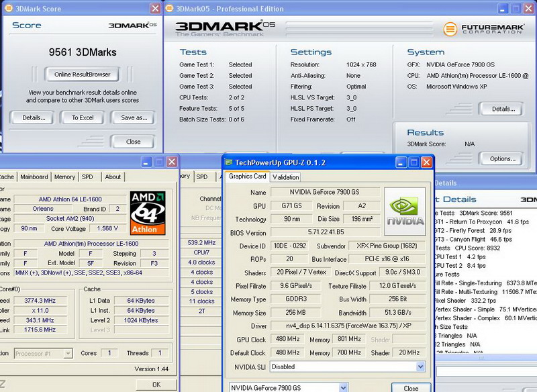This screenshot has height=392, width=537.
Task: Click the Instructions MMX, 3DNow!, SSE field
Action: click(x=91, y=273)
